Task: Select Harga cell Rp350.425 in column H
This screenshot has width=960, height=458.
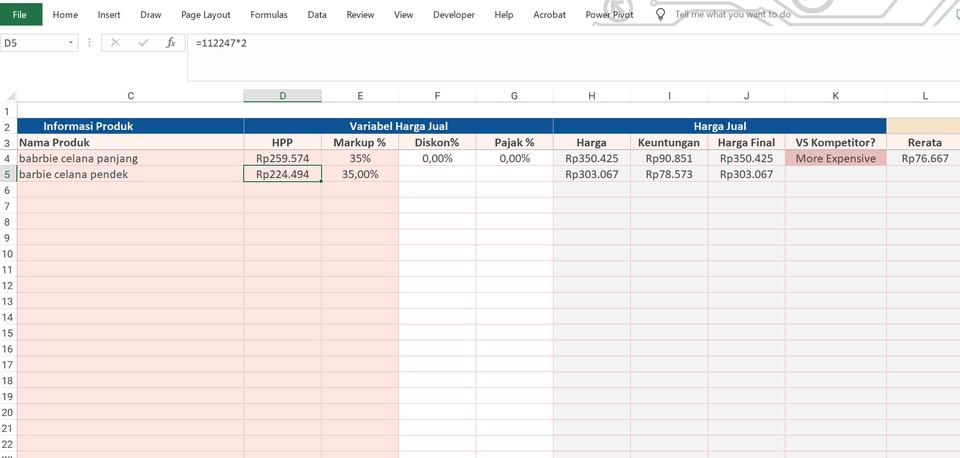Action: 591,158
